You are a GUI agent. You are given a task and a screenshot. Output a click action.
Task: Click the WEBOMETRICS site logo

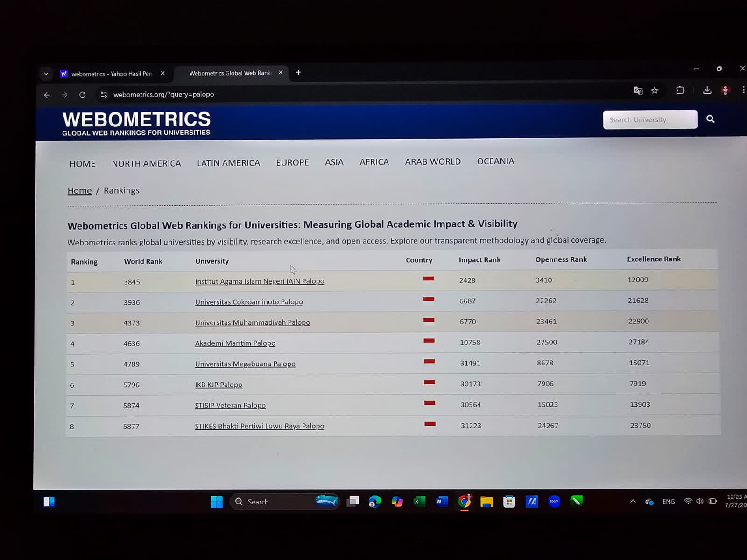(x=136, y=123)
